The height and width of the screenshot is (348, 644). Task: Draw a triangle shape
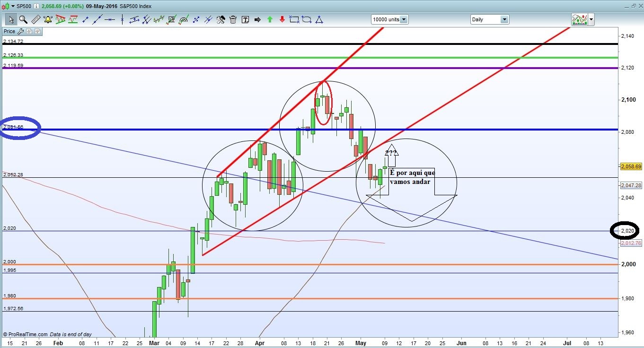319,19
